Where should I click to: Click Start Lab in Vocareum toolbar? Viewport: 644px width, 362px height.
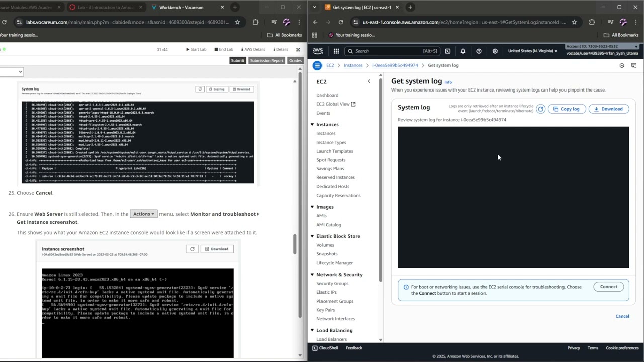[x=196, y=49]
